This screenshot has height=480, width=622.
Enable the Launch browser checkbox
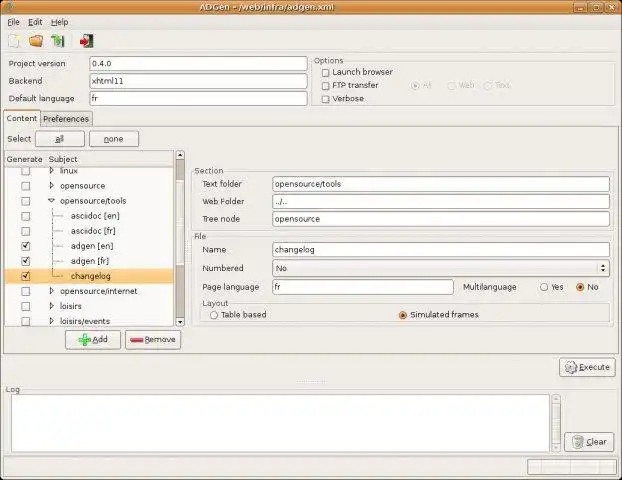coord(325,73)
